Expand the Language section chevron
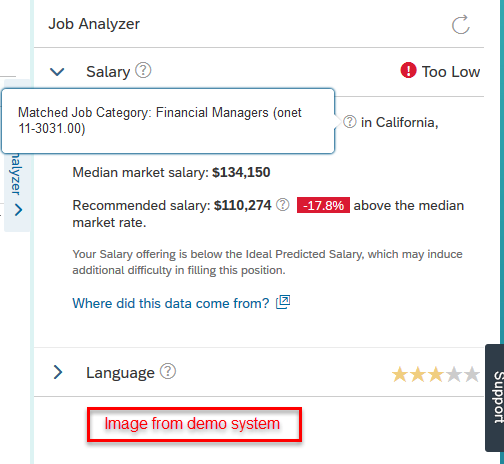The height and width of the screenshot is (464, 504). 58,372
